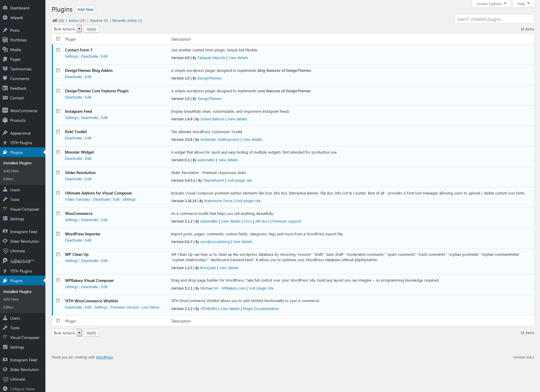Open the WordPress link in the footer

(104, 357)
